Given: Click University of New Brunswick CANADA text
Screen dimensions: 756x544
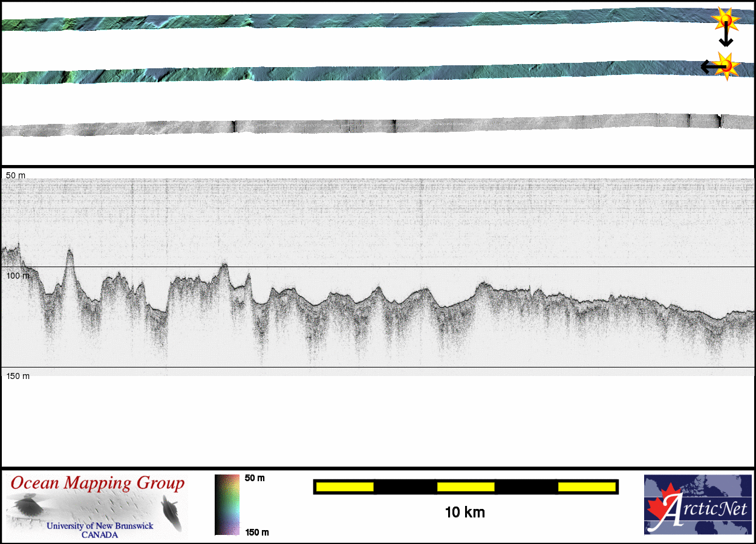Looking at the screenshot, I should click(x=100, y=530).
